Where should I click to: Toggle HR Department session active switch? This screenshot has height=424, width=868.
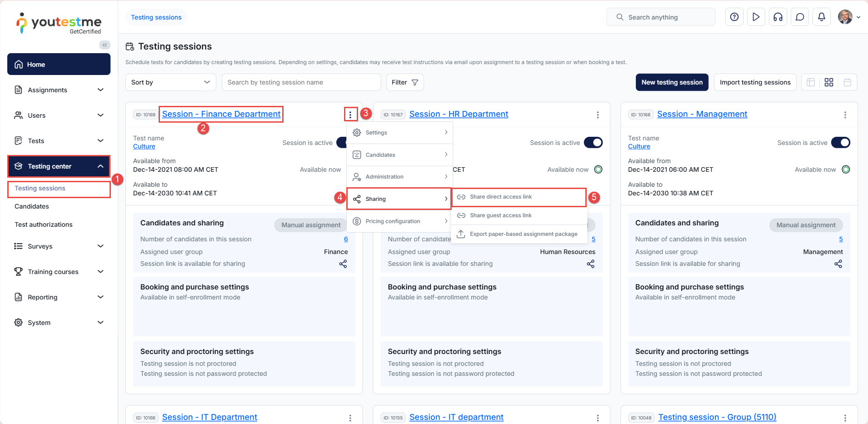tap(593, 143)
